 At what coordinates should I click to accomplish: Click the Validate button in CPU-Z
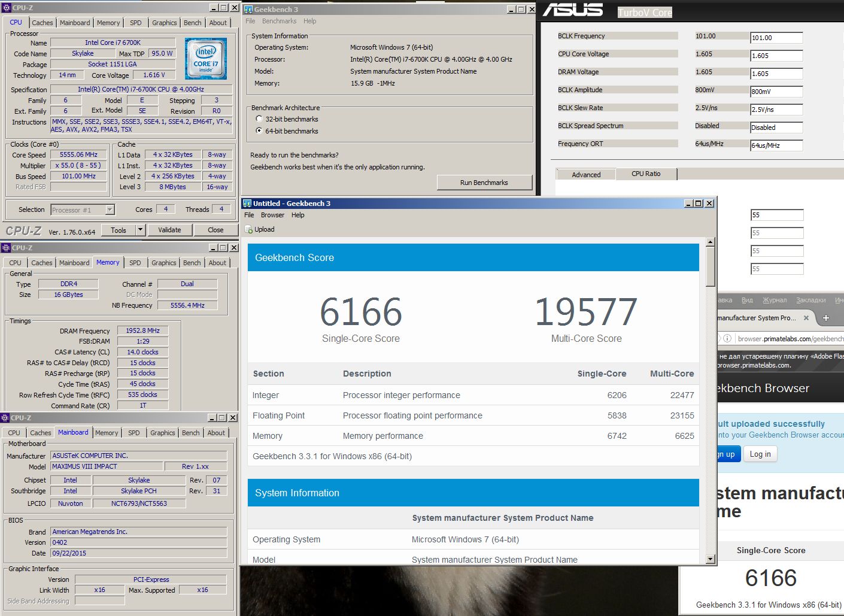pyautogui.click(x=169, y=230)
